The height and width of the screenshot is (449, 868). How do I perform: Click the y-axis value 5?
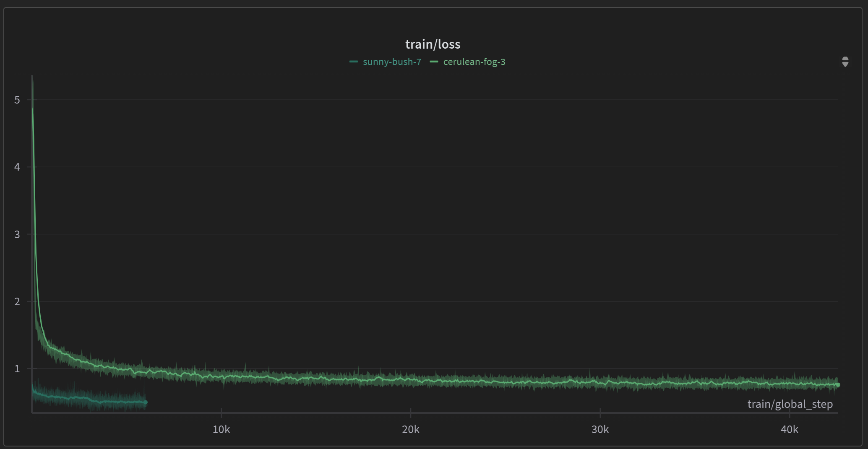pos(17,100)
